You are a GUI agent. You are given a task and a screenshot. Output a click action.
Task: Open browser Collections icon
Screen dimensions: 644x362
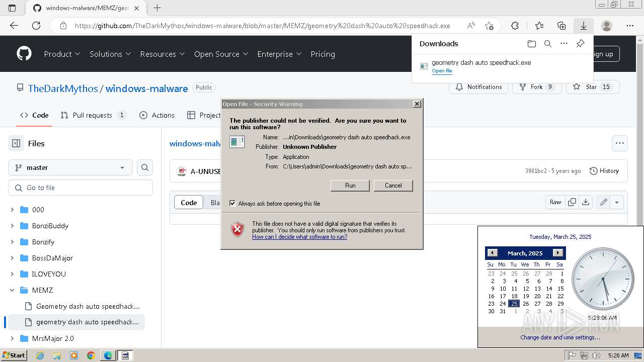pos(561,26)
